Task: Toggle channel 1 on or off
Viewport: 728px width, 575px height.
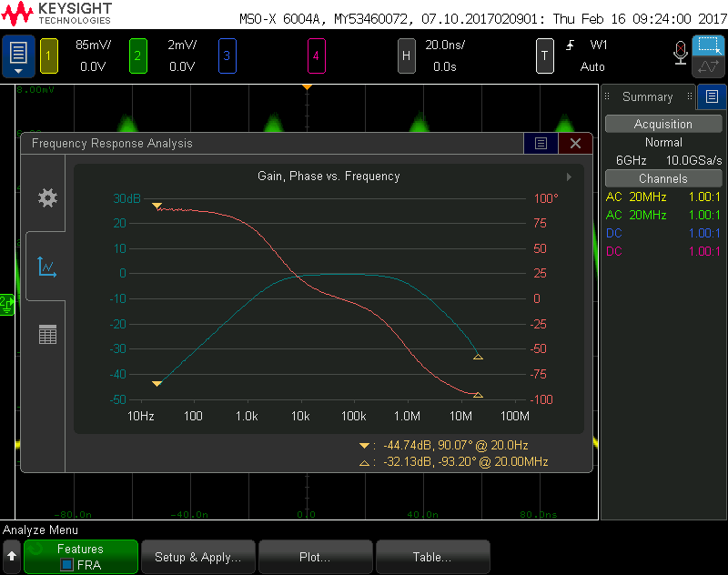Action: [48, 55]
